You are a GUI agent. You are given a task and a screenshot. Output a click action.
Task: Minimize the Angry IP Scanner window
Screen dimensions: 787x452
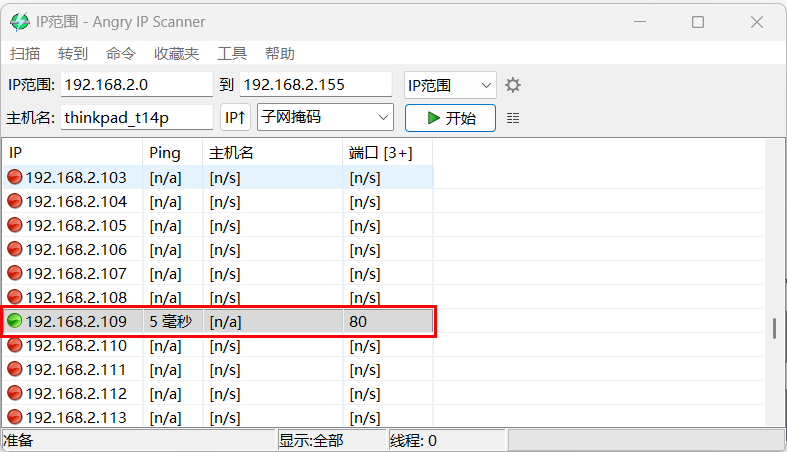click(x=640, y=22)
